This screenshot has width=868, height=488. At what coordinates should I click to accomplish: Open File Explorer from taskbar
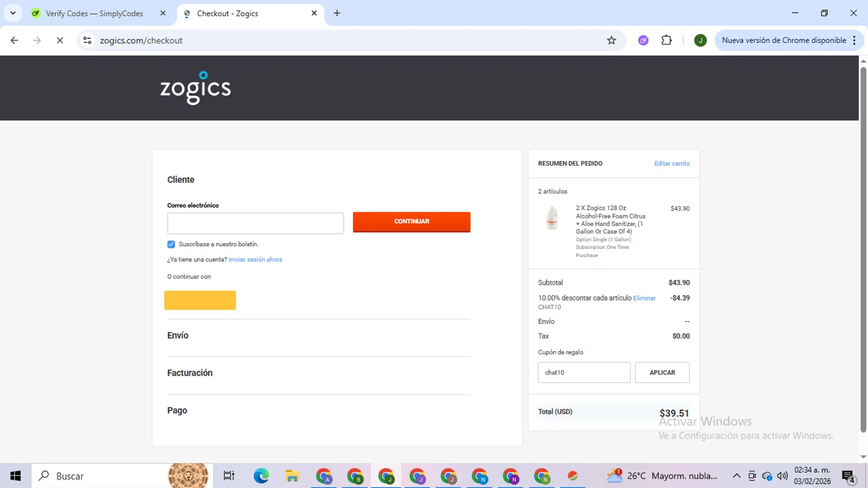coord(292,476)
